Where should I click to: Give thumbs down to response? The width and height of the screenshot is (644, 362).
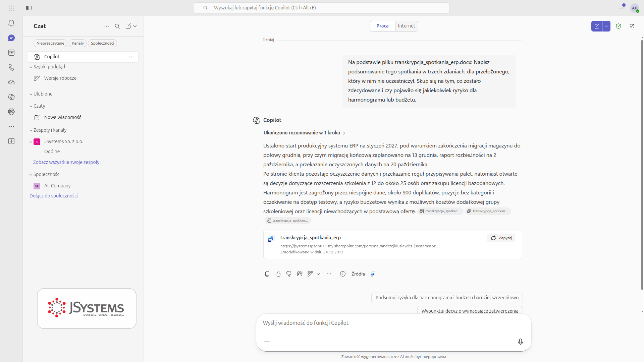click(289, 274)
